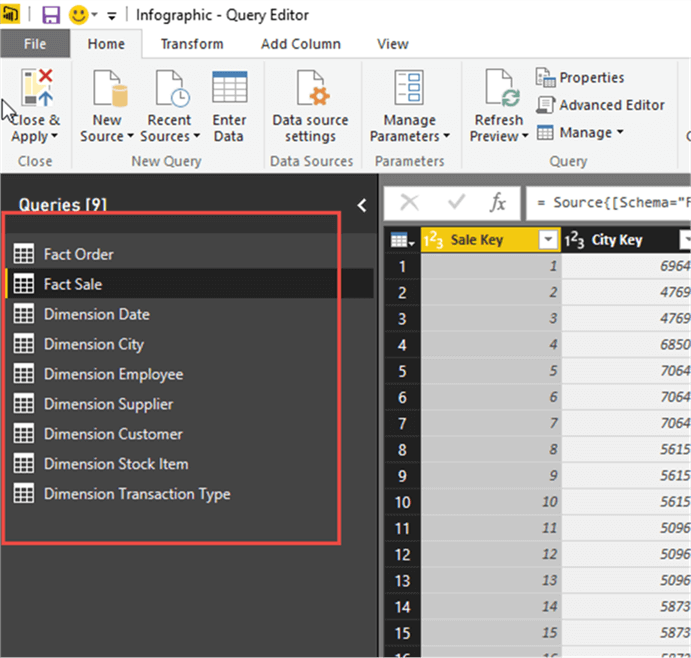Cancel formula edit with X icon
The image size is (691, 658).
point(409,203)
